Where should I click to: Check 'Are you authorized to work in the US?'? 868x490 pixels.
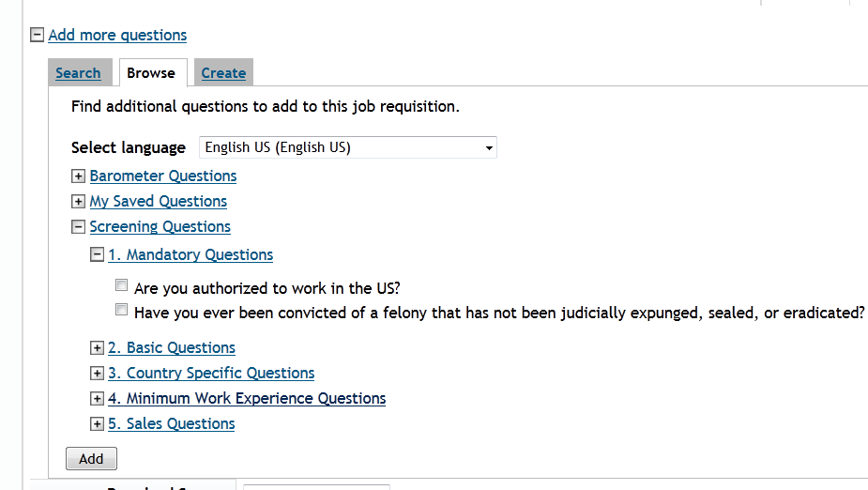coord(121,285)
